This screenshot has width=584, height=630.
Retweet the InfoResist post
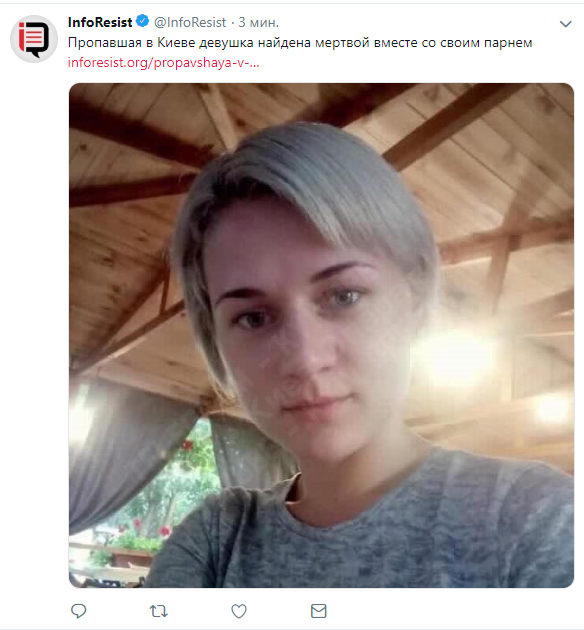(x=158, y=611)
